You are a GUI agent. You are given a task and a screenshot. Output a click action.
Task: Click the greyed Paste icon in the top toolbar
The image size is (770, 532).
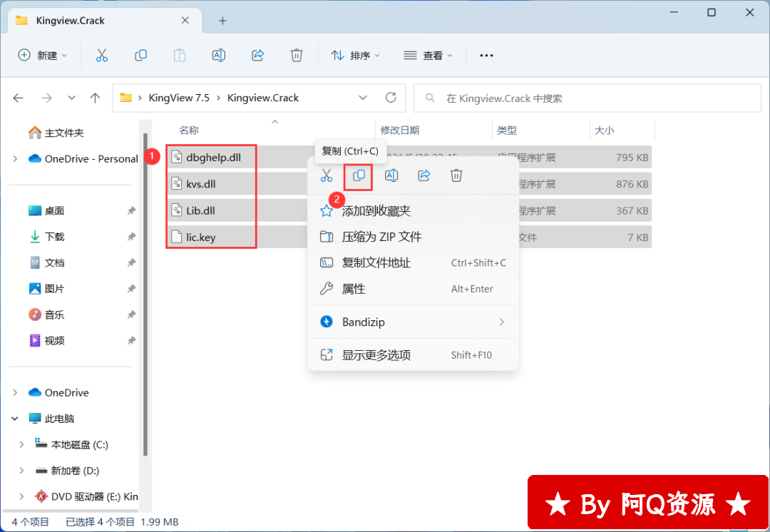tap(180, 55)
